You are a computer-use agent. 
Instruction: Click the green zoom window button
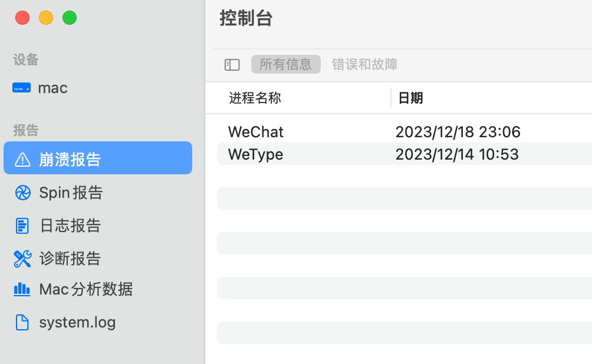(x=70, y=18)
